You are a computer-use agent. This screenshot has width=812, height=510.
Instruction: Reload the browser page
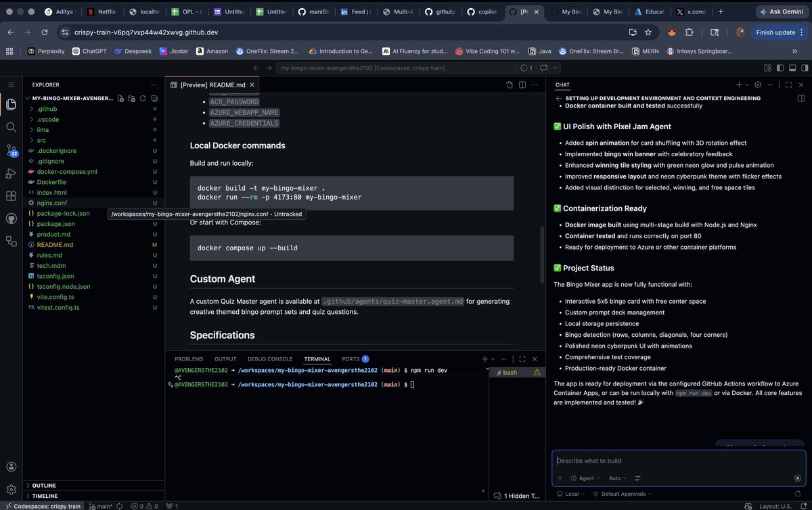45,32
